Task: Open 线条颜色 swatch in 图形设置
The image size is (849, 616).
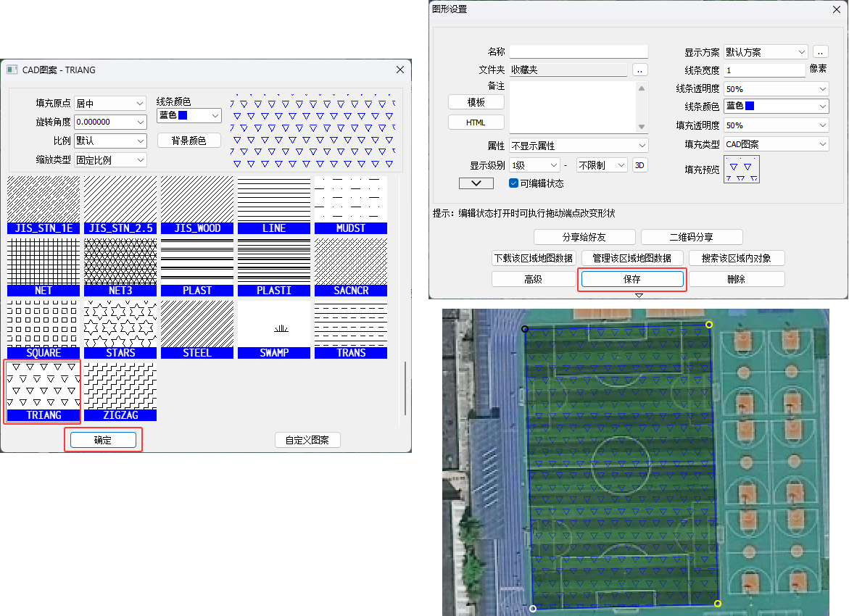Action: click(776, 106)
